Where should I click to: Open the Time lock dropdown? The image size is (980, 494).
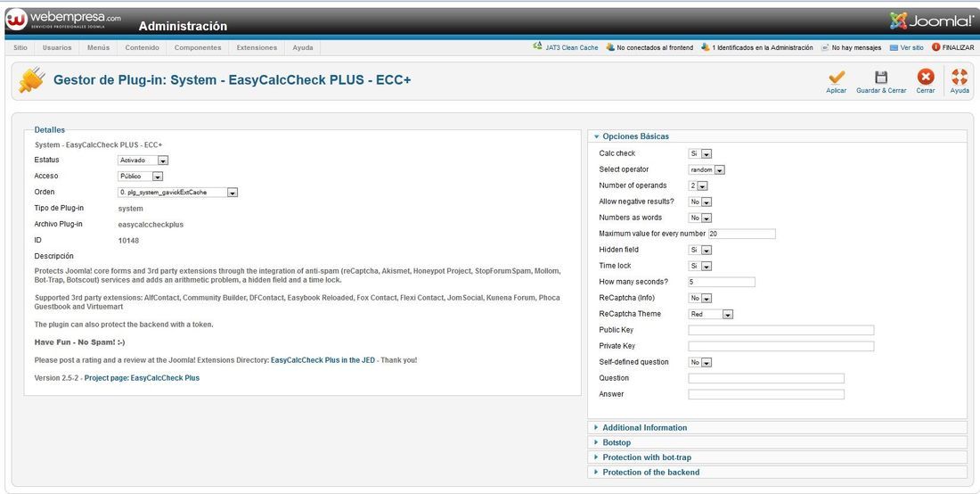pyautogui.click(x=700, y=267)
